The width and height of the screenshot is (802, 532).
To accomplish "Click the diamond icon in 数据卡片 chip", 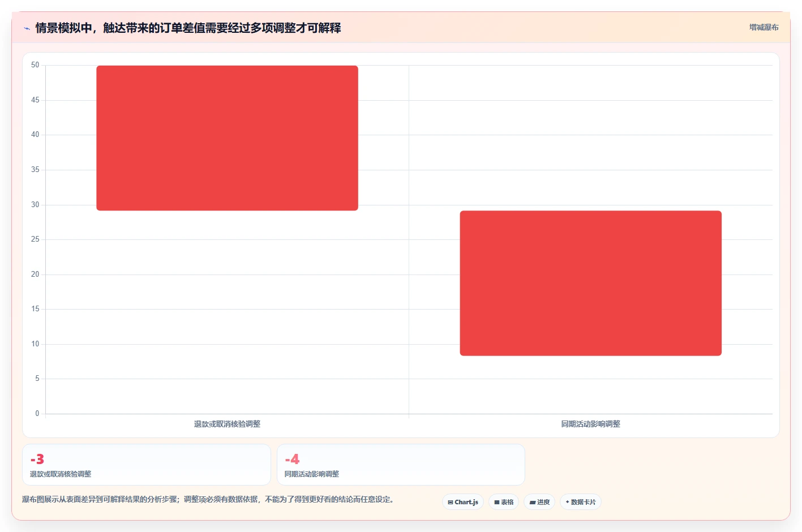I will click(567, 502).
